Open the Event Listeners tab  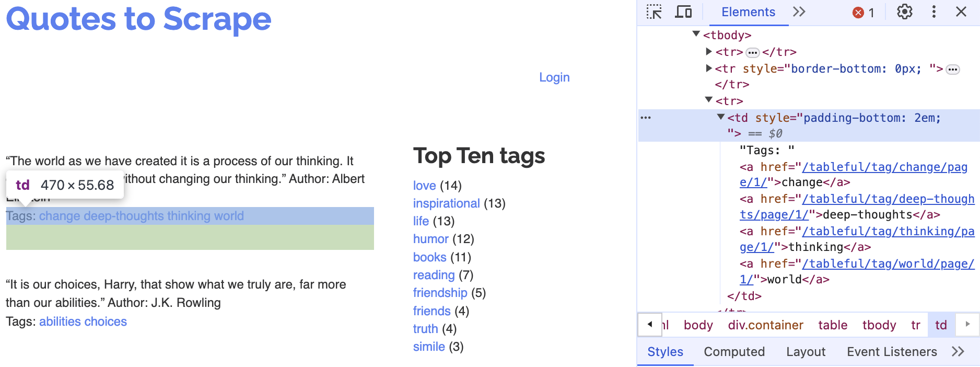click(x=892, y=352)
